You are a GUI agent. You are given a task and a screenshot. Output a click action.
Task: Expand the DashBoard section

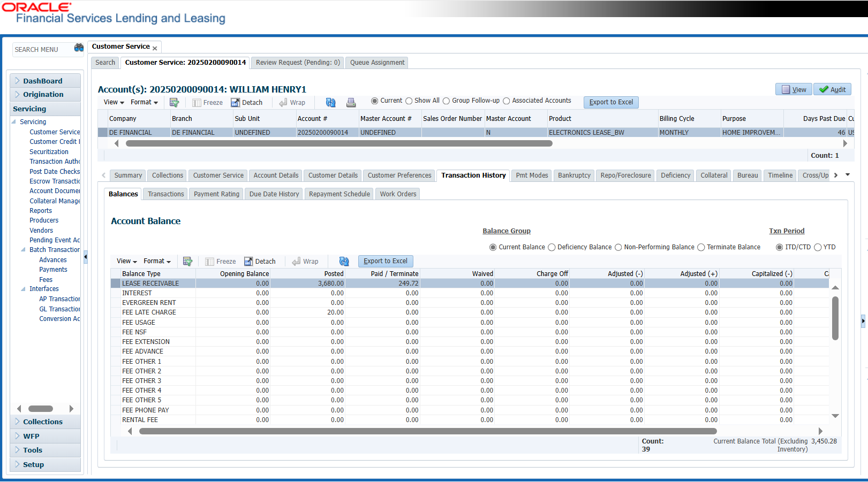(45, 81)
